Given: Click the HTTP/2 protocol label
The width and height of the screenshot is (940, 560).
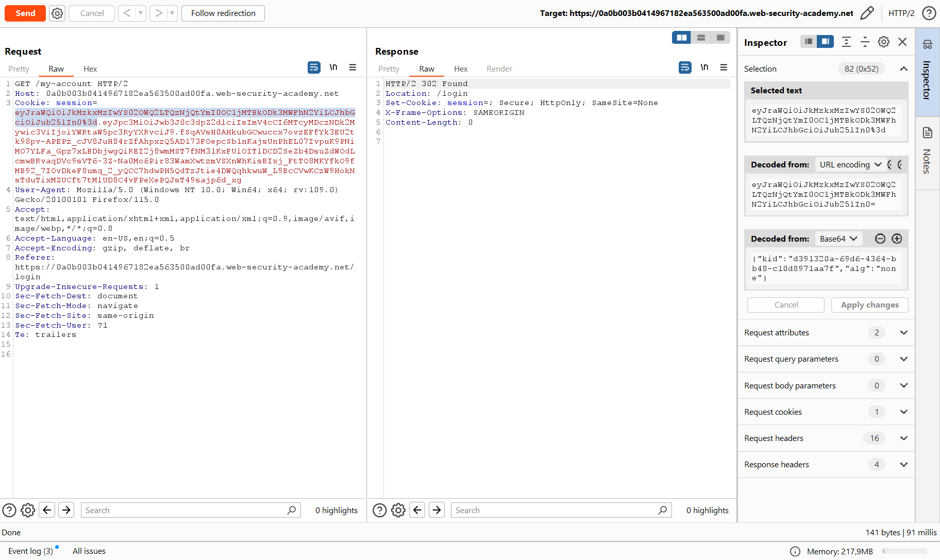Looking at the screenshot, I should coord(901,13).
